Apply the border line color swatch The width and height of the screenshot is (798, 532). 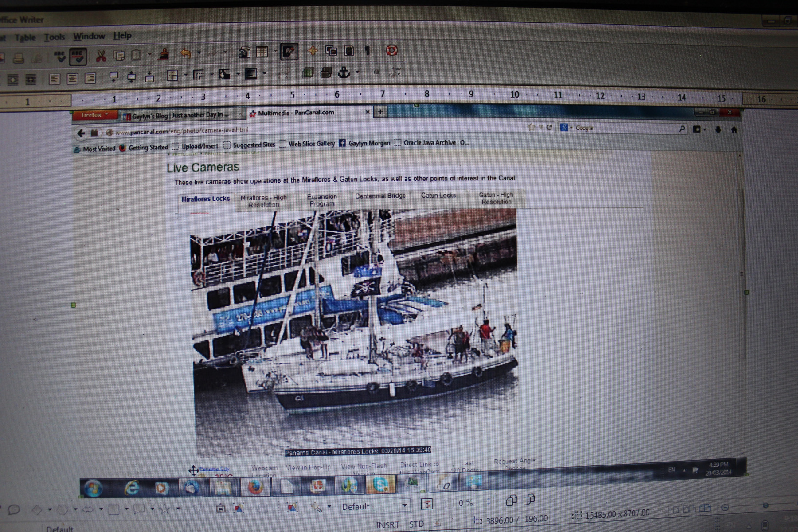(x=224, y=74)
